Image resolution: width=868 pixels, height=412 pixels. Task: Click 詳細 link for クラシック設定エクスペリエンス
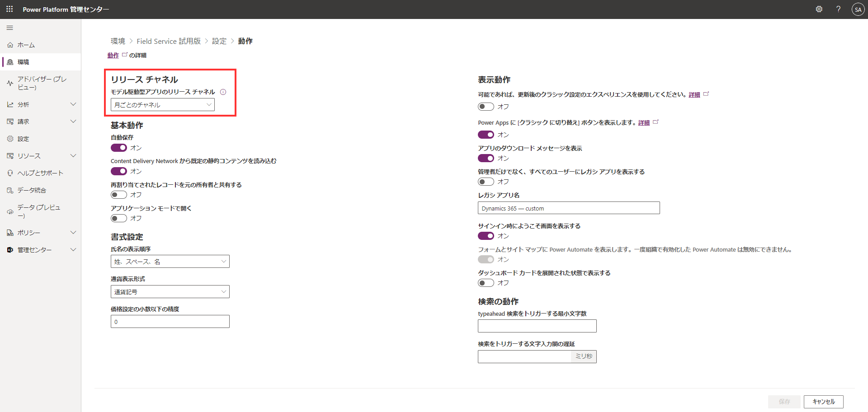[694, 94]
